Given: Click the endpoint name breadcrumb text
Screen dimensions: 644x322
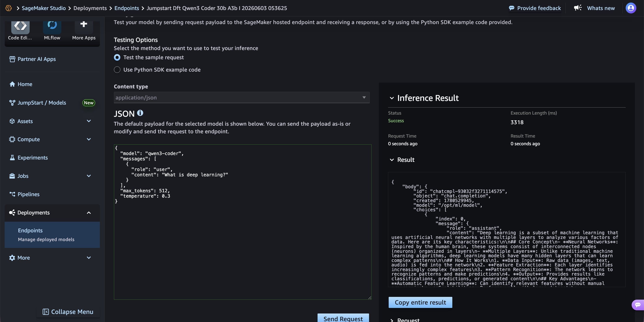Looking at the screenshot, I should (x=217, y=8).
